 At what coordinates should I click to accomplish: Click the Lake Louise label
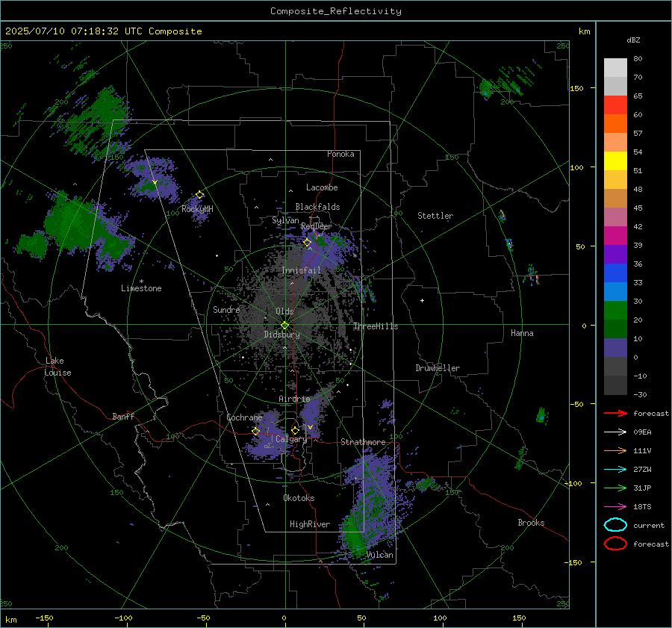point(58,367)
